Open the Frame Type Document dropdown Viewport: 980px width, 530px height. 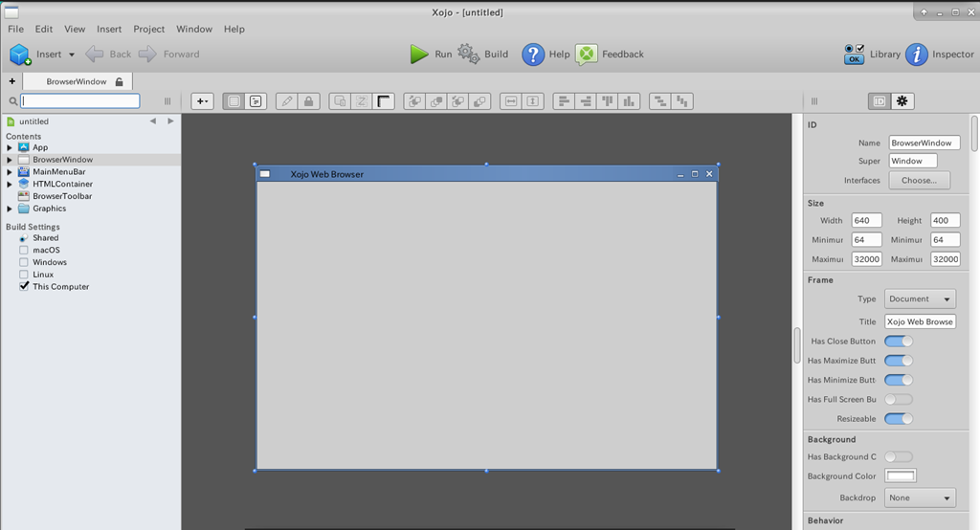(920, 298)
